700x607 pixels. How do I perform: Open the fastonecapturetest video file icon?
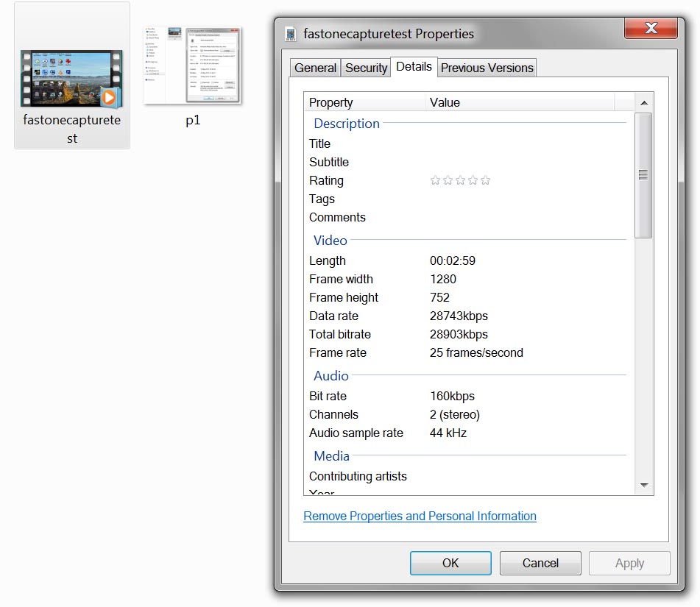[71, 79]
